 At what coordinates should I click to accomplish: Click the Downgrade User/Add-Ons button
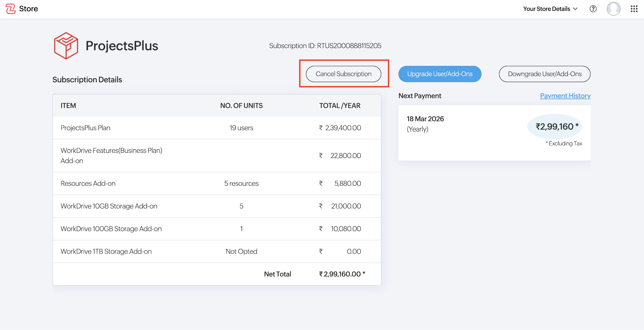(x=544, y=74)
